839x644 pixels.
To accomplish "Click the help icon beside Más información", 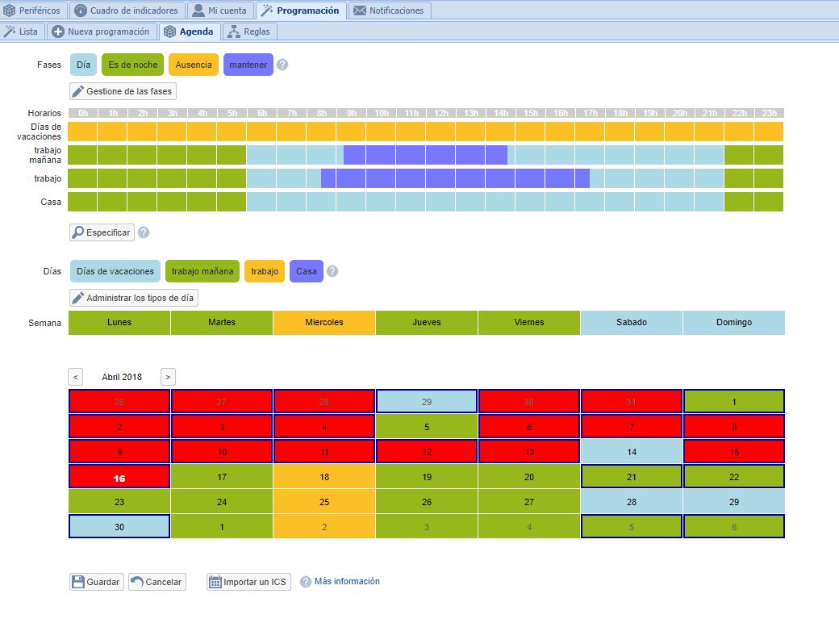I will pyautogui.click(x=306, y=582).
